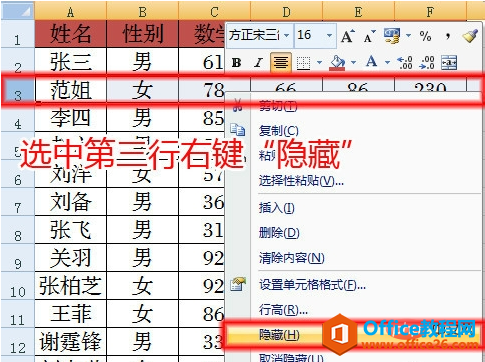The width and height of the screenshot is (485, 362).
Task: Apply percent style in mini toolbar
Action: click(x=425, y=36)
